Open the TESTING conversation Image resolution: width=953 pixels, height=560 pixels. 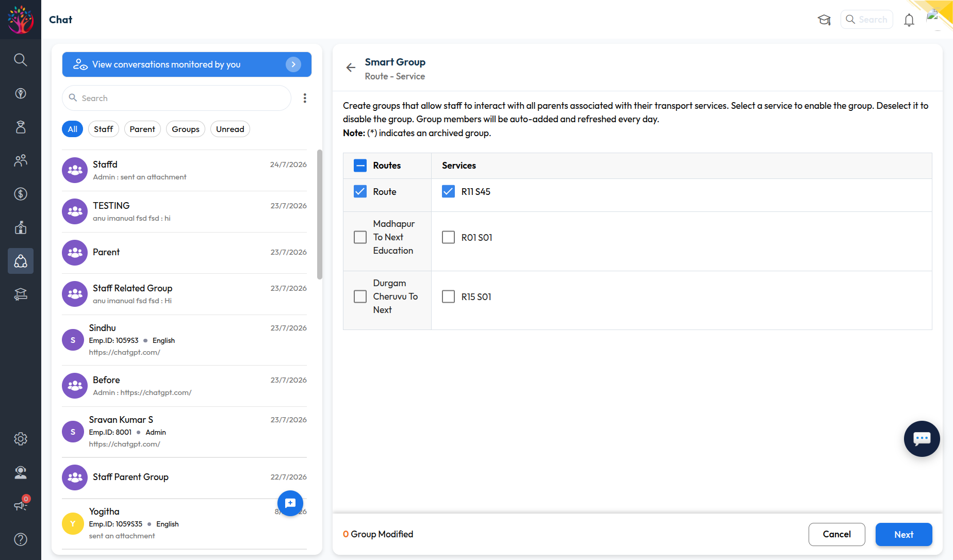184,211
